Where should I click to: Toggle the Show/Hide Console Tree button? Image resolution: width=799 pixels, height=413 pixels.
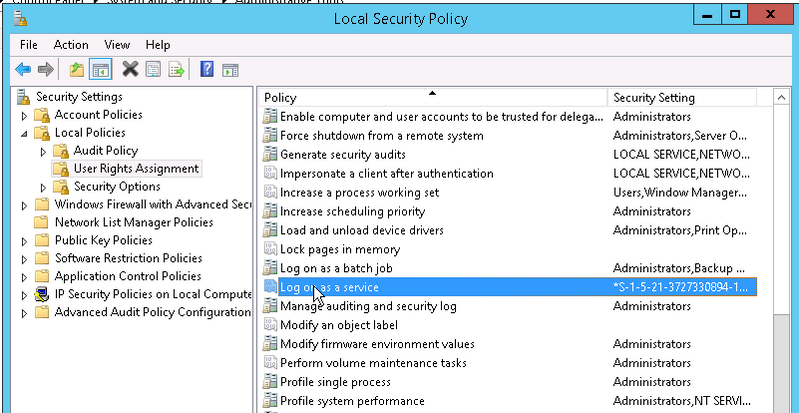100,69
